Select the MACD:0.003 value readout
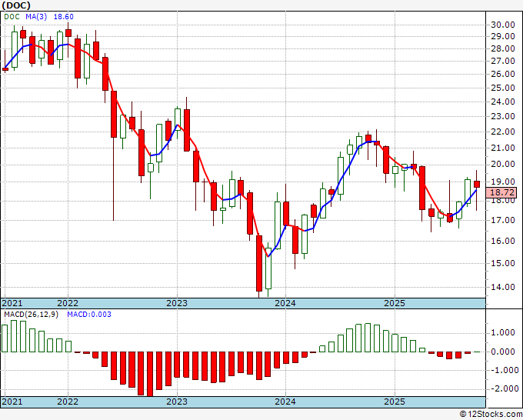 coord(89,315)
